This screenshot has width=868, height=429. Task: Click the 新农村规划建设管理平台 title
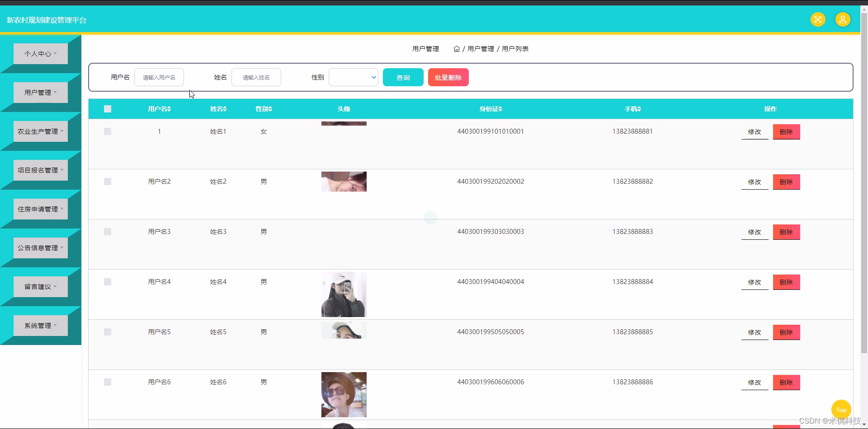coord(47,20)
